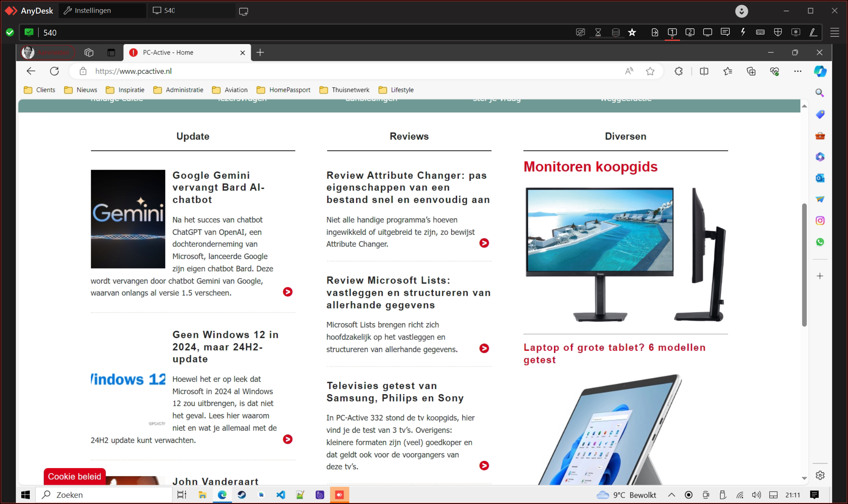The width and height of the screenshot is (848, 504).
Task: Click the Cookie beleid button
Action: [x=75, y=476]
